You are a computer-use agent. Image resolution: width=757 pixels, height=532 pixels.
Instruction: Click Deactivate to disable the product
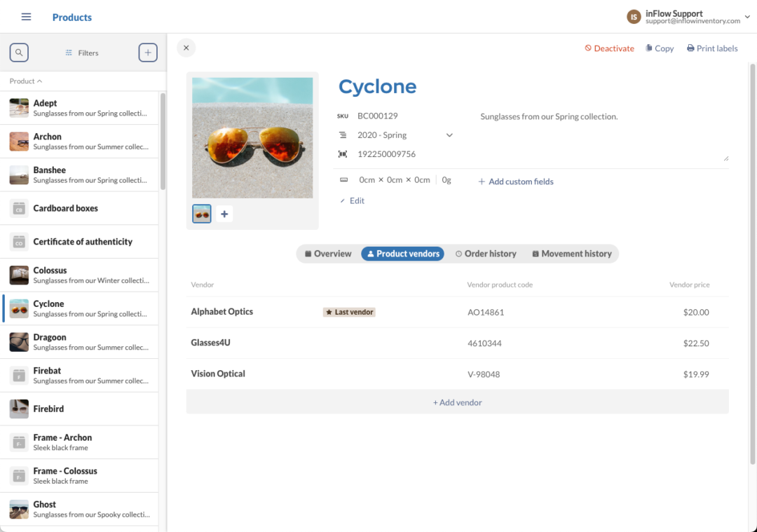coord(609,48)
